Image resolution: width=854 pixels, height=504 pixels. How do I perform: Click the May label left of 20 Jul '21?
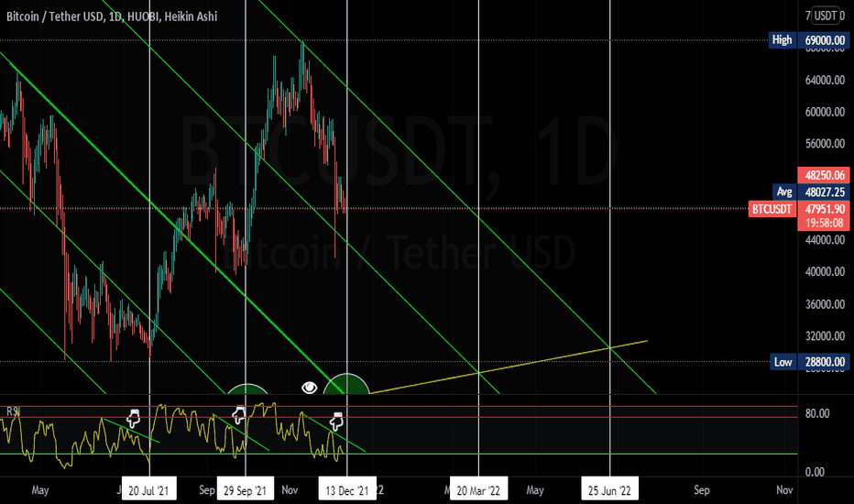pyautogui.click(x=39, y=490)
